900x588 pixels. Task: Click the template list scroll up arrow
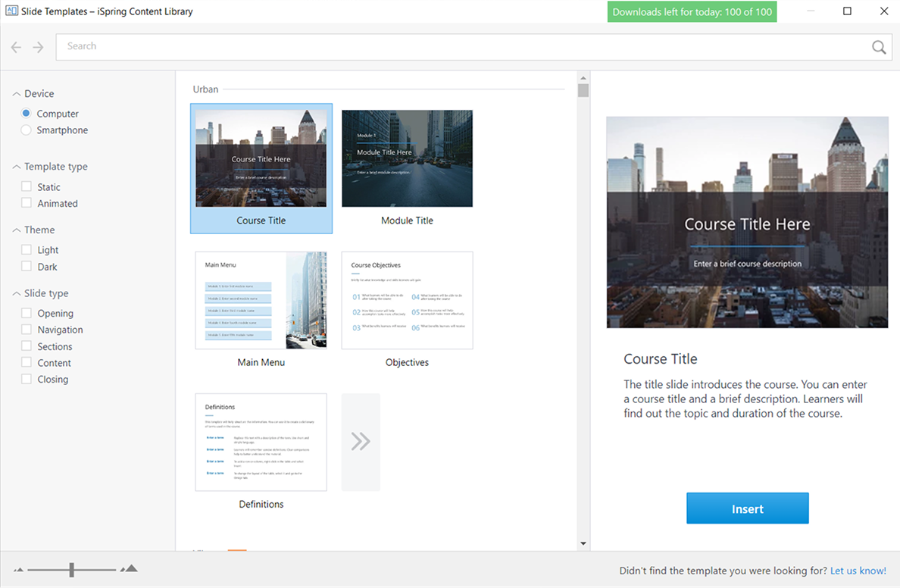(583, 77)
